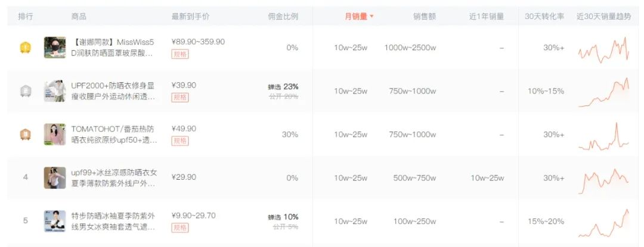Open the TOMATOHOT product thumbnail image
This screenshot has height=247, width=644.
click(55, 135)
